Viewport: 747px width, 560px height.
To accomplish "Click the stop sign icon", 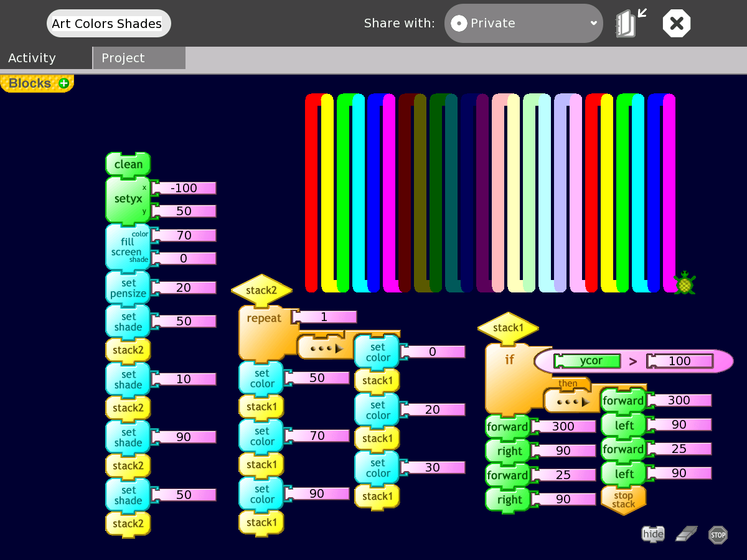I will 718,534.
